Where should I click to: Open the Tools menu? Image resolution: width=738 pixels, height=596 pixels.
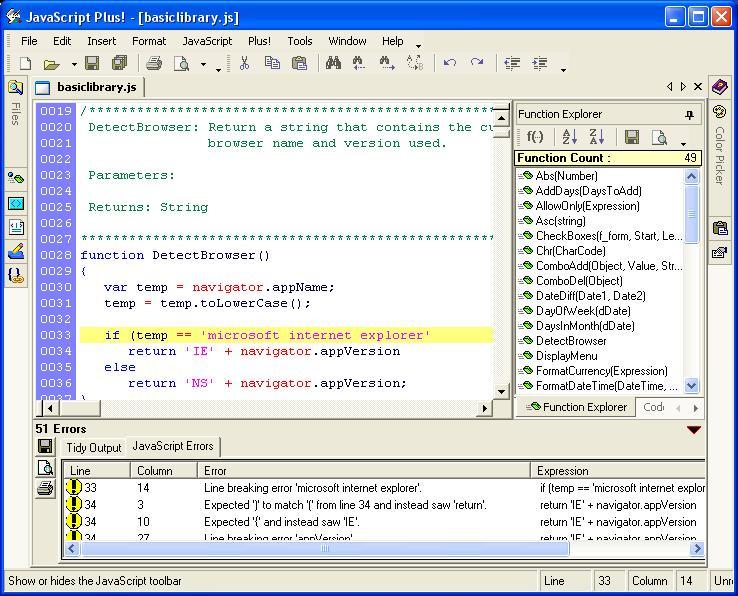click(x=300, y=41)
